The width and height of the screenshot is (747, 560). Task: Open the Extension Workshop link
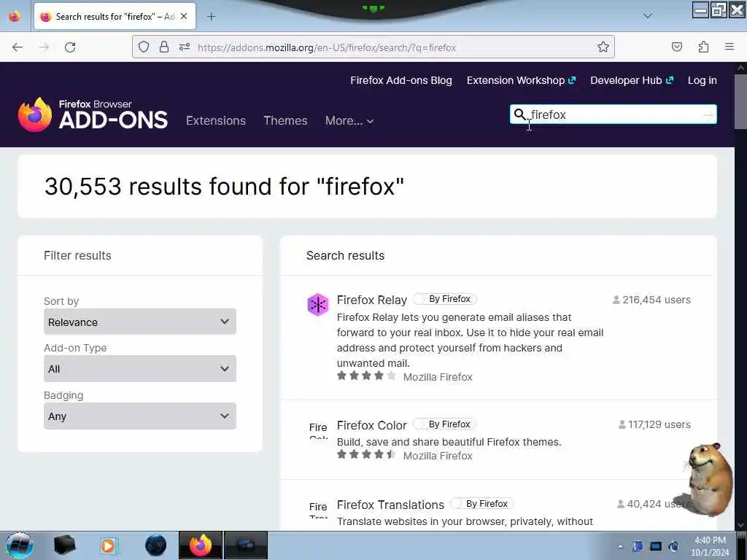[x=521, y=80]
